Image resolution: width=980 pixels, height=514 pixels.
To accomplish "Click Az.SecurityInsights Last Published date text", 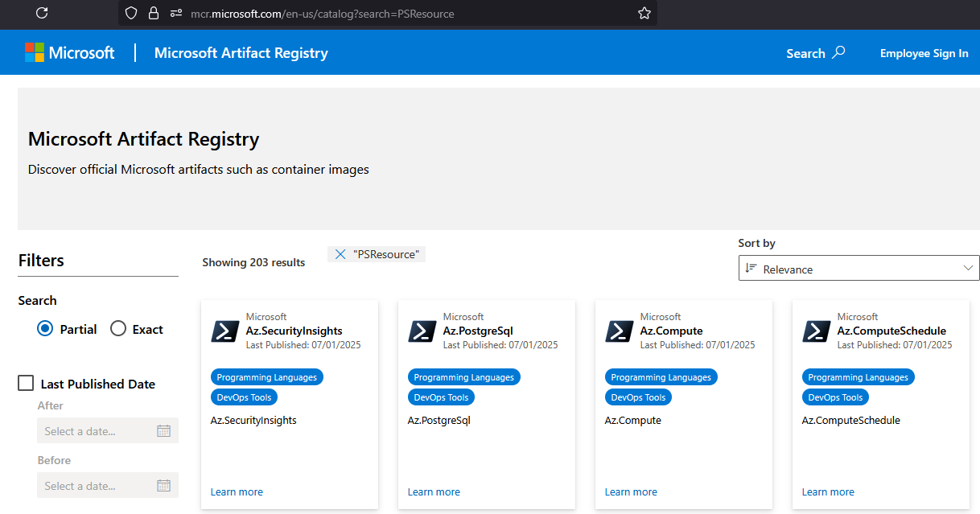I will 303,344.
